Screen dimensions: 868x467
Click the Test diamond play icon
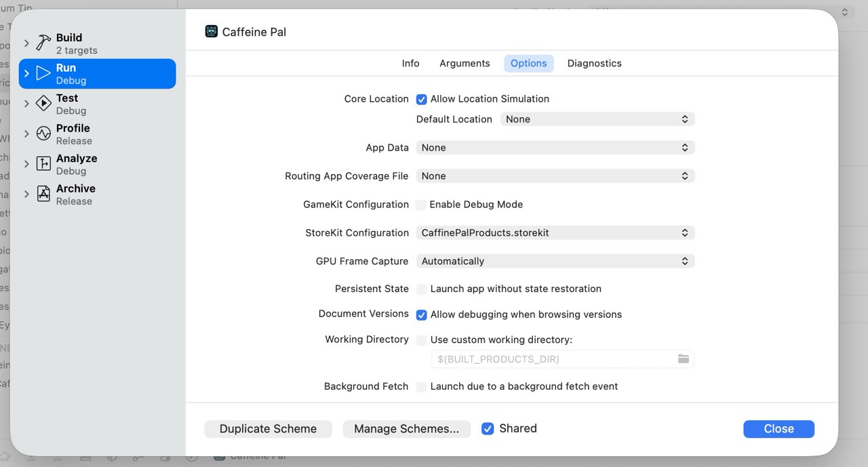pos(43,104)
